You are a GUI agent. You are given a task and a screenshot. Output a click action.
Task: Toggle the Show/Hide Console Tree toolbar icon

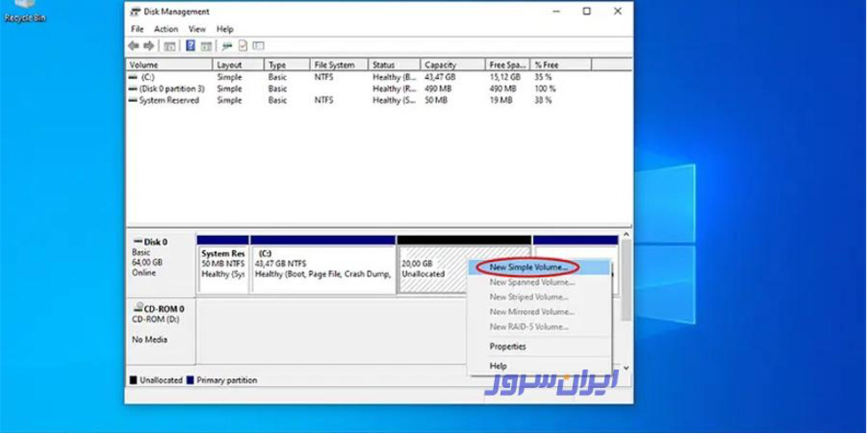tap(170, 46)
